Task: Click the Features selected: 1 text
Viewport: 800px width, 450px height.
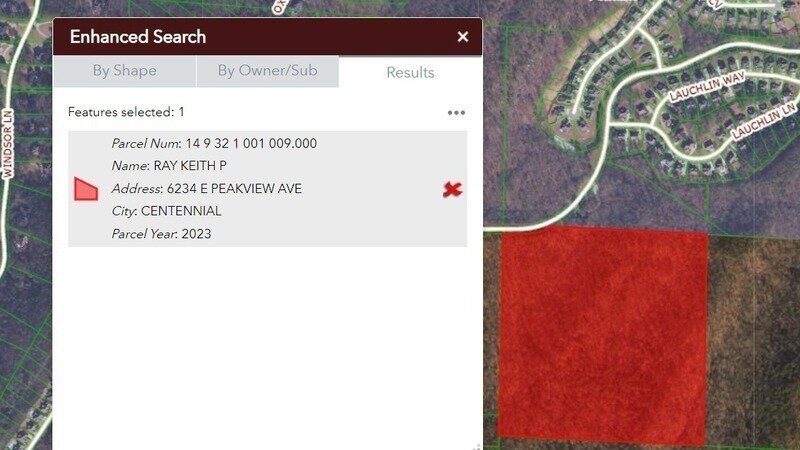Action: pos(126,112)
